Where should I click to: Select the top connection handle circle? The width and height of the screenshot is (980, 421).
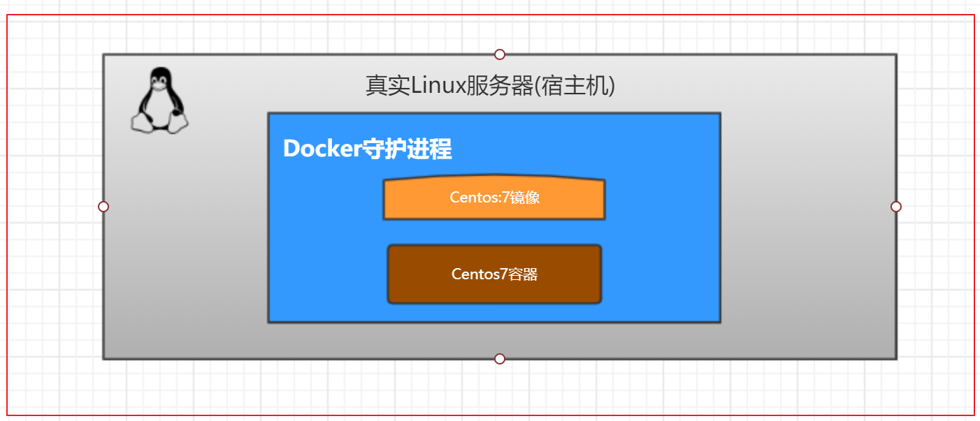(500, 54)
